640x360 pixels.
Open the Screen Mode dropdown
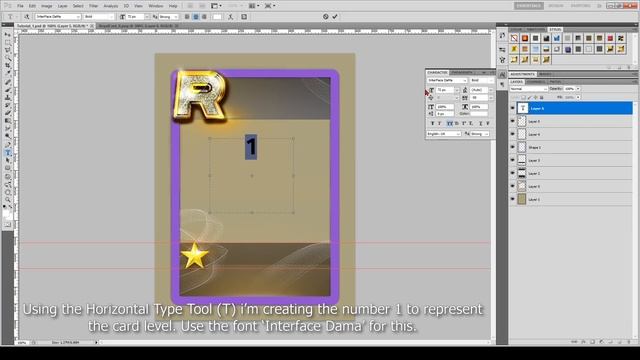point(270,6)
